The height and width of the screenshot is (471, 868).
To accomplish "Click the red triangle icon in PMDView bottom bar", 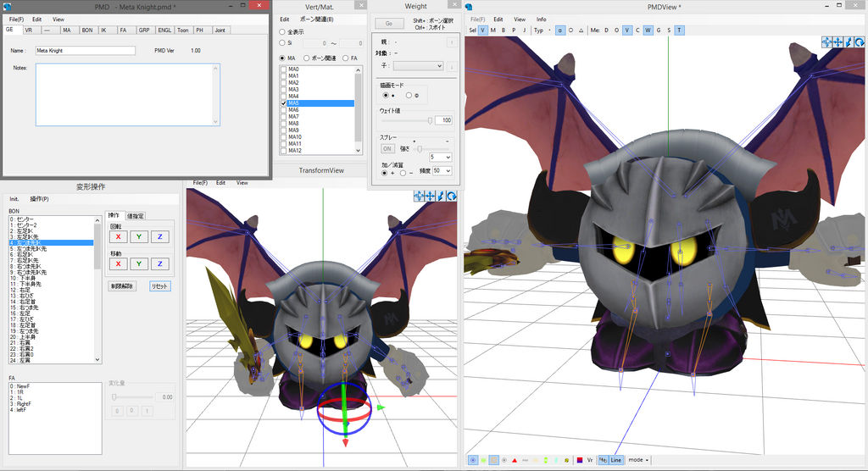I will coord(515,460).
